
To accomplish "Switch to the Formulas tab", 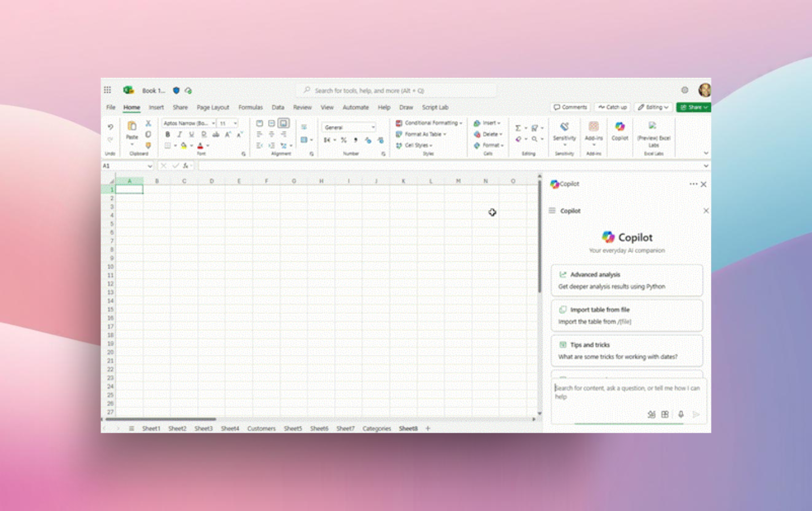I will point(250,107).
